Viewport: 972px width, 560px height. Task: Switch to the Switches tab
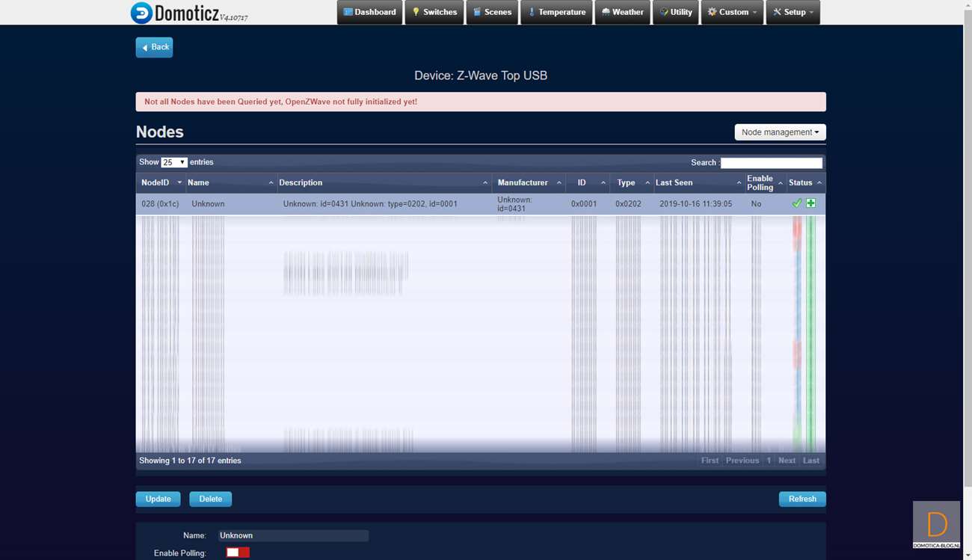[x=434, y=12]
